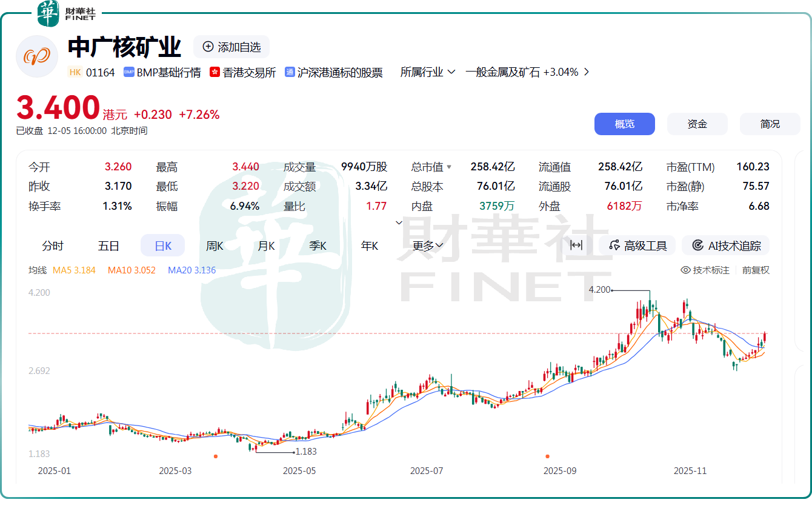The image size is (812, 511).
Task: Click the 添加自选 add to watchlist button
Action: [x=231, y=47]
